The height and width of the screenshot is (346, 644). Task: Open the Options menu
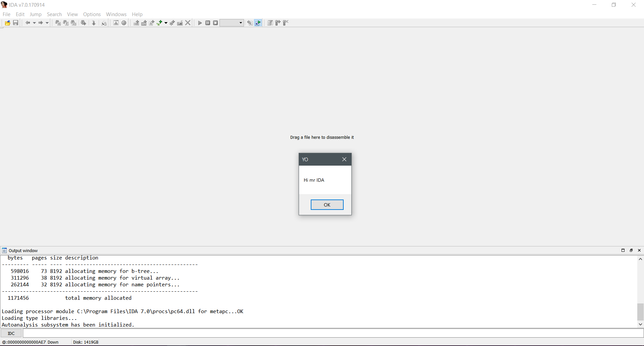click(x=92, y=14)
